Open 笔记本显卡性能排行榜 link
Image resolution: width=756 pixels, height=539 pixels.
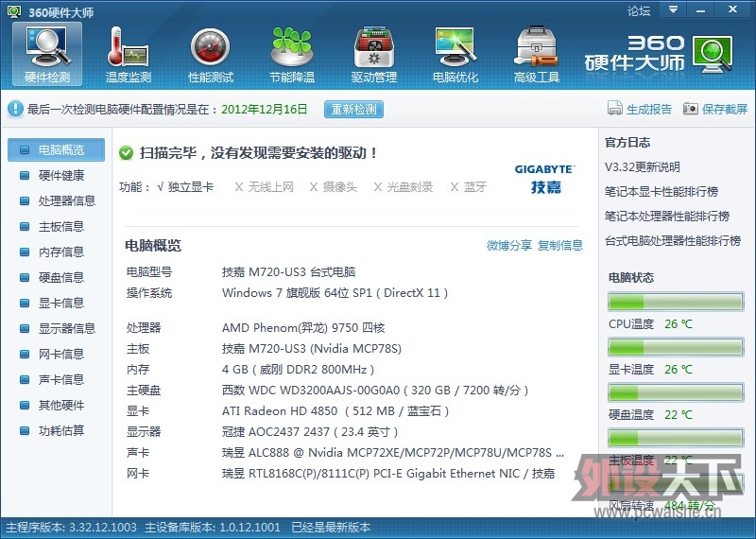[661, 192]
